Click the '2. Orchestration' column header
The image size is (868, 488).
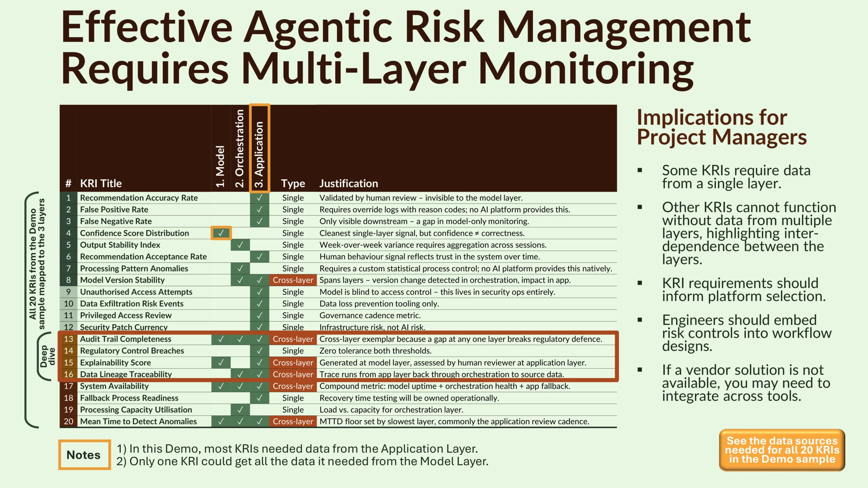click(x=240, y=148)
